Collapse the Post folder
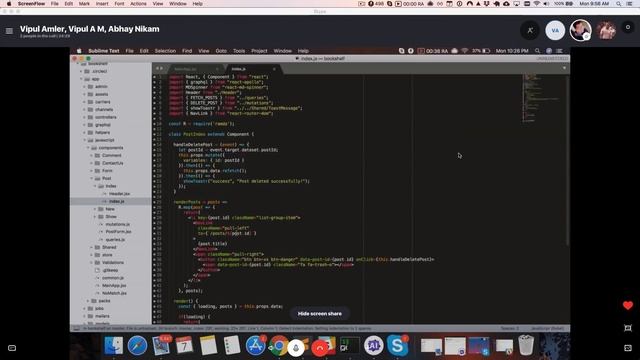 tap(92, 178)
